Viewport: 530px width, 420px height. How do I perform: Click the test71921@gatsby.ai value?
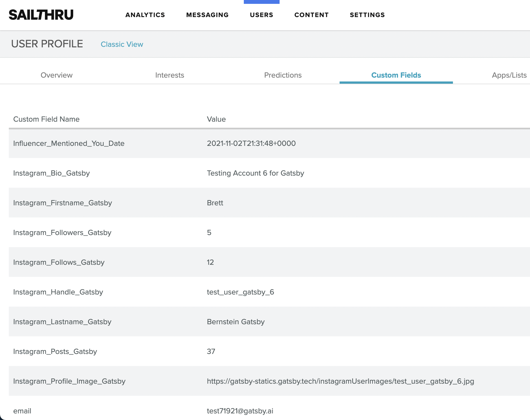pyautogui.click(x=240, y=411)
